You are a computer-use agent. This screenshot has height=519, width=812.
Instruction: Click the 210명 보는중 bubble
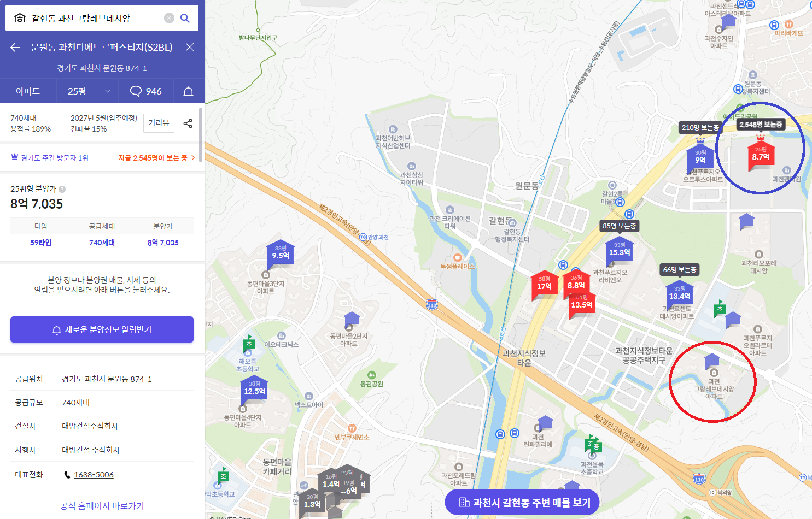pos(700,127)
